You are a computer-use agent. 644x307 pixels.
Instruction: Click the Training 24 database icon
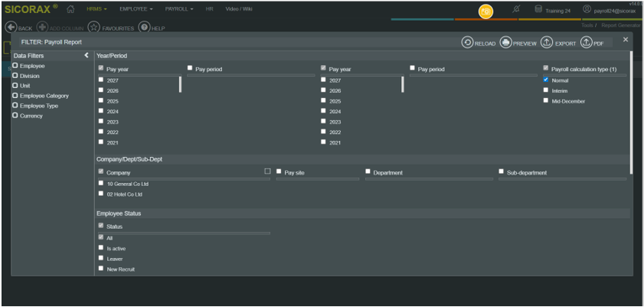point(538,9)
